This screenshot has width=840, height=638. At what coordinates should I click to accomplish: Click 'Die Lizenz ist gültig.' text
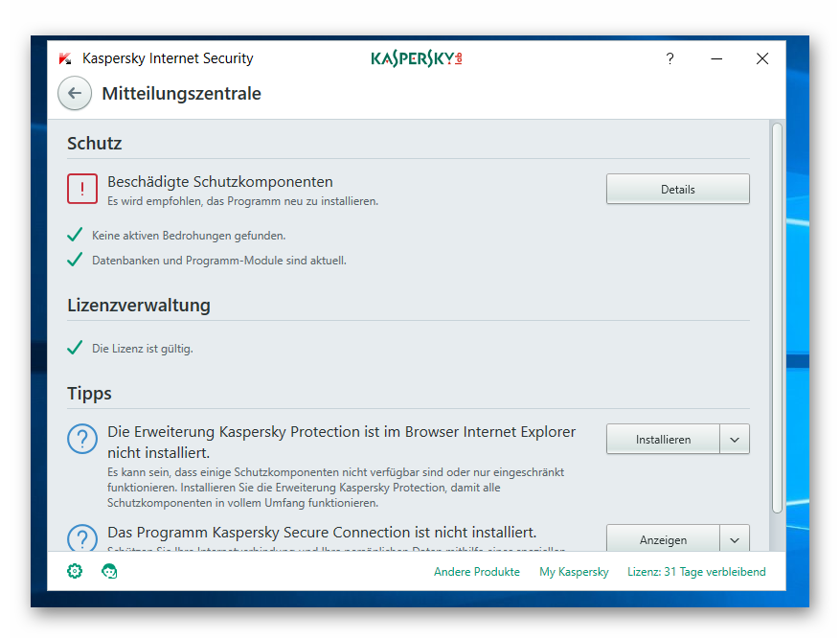coord(143,348)
